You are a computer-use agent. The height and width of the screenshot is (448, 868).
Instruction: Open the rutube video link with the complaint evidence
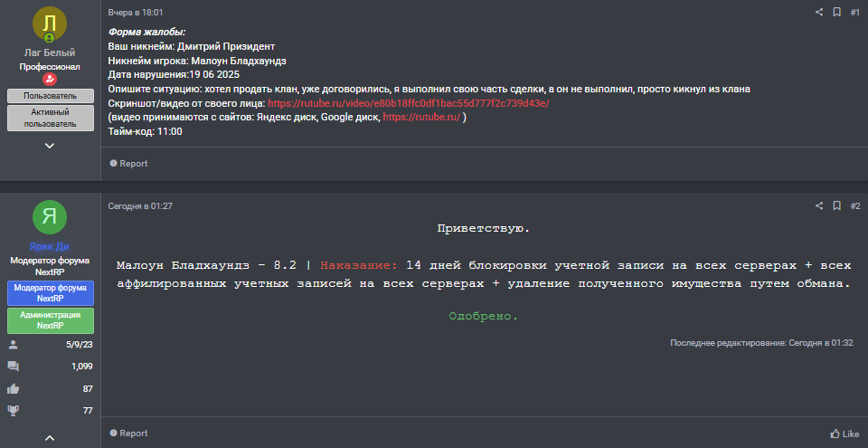[x=408, y=103]
